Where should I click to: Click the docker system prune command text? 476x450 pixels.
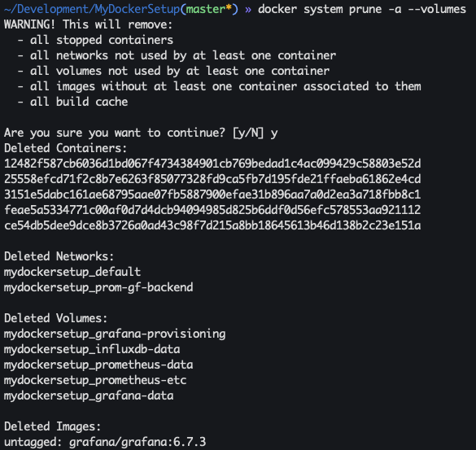(361, 10)
